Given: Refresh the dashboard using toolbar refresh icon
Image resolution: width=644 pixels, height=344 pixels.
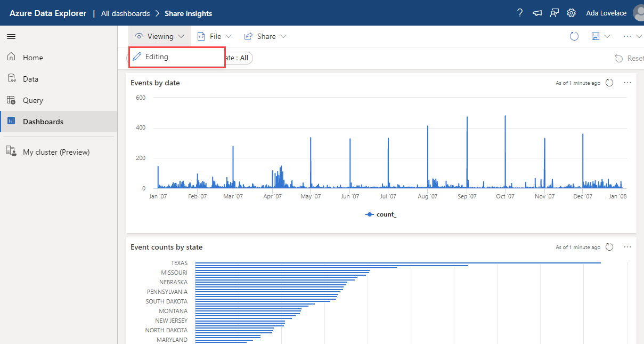Looking at the screenshot, I should (574, 36).
